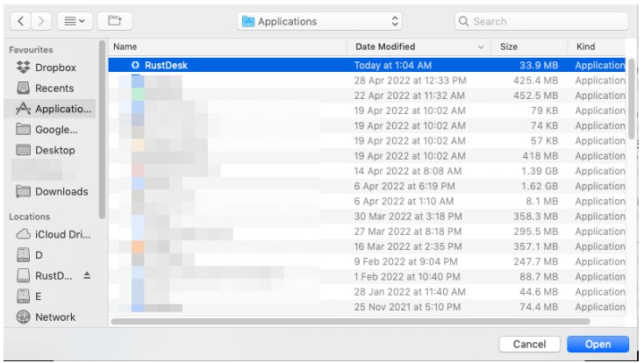Click Cancel to dismiss the dialog
Viewport: 644px width, 363px height.
click(529, 344)
